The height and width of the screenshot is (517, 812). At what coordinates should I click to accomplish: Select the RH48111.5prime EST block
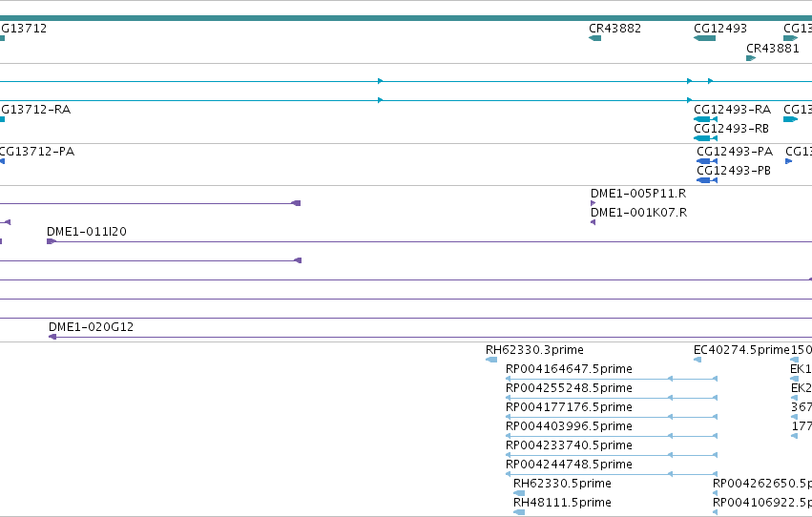[x=519, y=512]
